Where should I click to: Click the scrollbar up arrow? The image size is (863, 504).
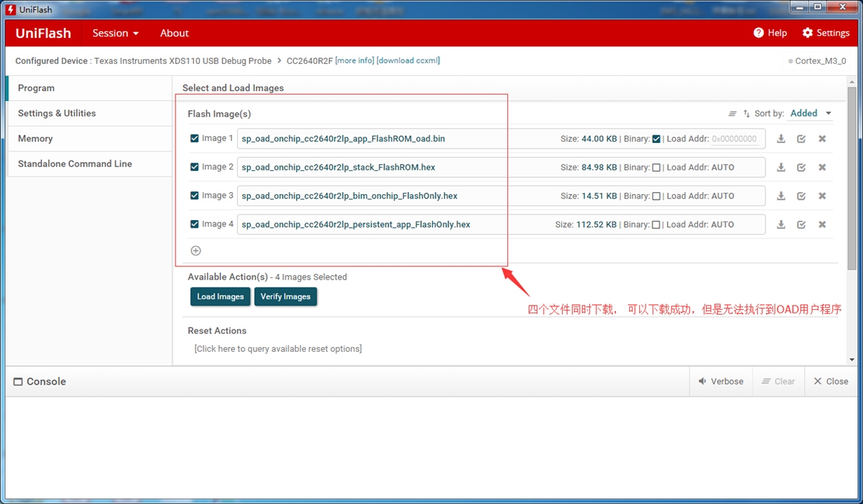(x=852, y=81)
